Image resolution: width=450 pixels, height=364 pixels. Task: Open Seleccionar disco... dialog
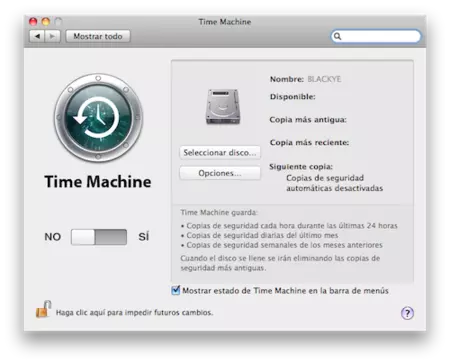pos(220,153)
